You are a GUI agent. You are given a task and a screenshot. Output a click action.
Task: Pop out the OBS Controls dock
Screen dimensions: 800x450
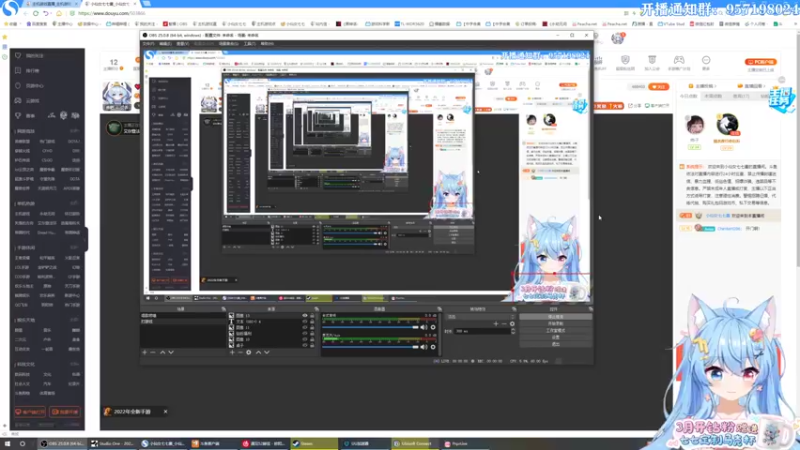590,309
